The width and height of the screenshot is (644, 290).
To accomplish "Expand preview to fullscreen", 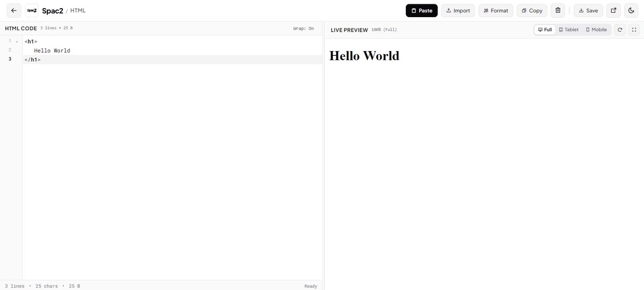I will [634, 30].
